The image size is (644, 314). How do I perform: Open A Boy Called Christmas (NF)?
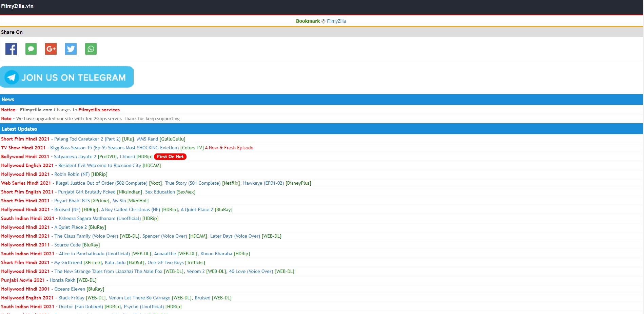[131, 209]
